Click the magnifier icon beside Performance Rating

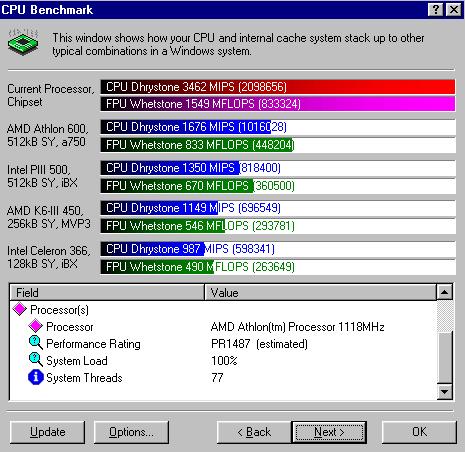tap(36, 343)
